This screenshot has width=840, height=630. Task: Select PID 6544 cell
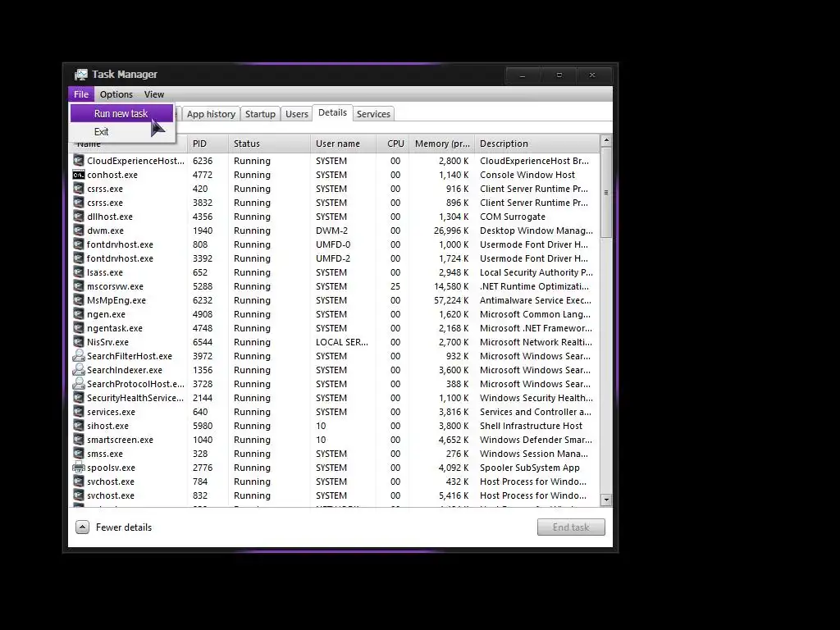pyautogui.click(x=203, y=342)
